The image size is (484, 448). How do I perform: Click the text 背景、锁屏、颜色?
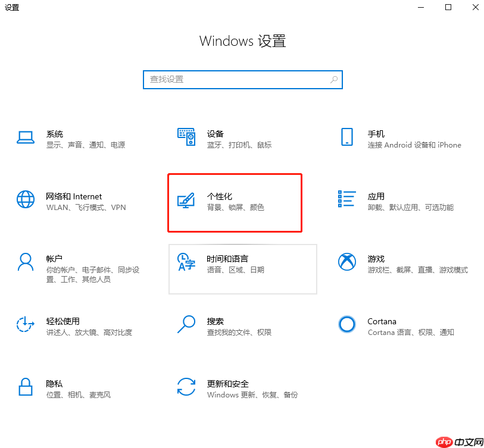coord(236,208)
